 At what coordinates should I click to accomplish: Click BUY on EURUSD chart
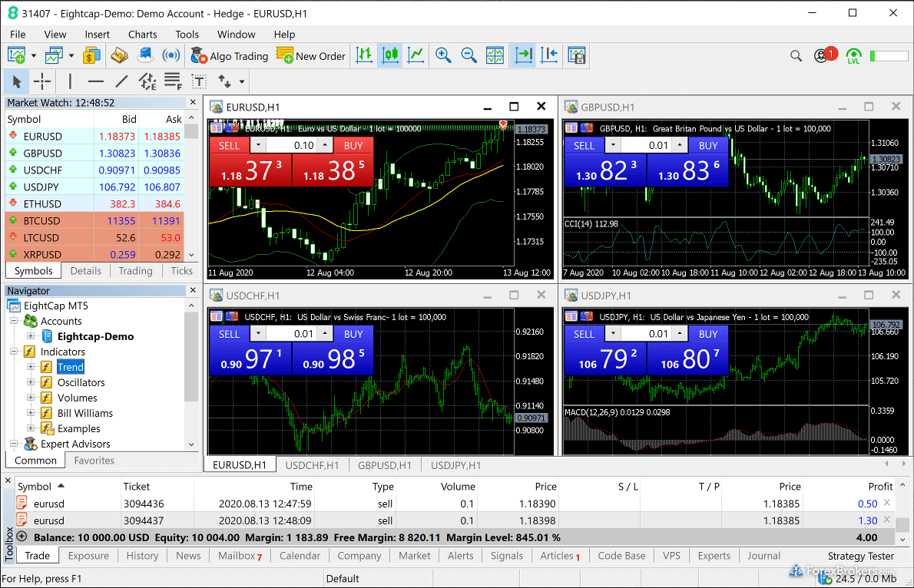point(353,146)
